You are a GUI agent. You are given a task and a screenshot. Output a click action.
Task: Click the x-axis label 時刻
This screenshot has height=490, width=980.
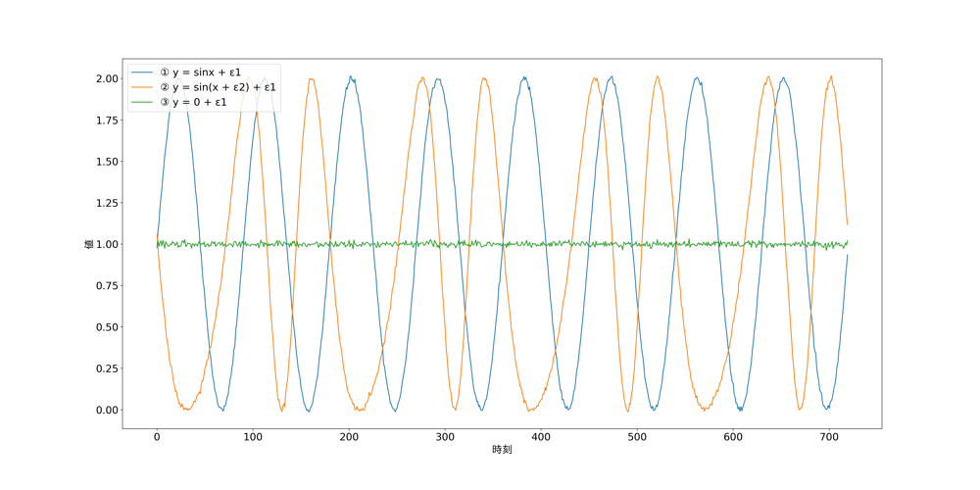502,450
